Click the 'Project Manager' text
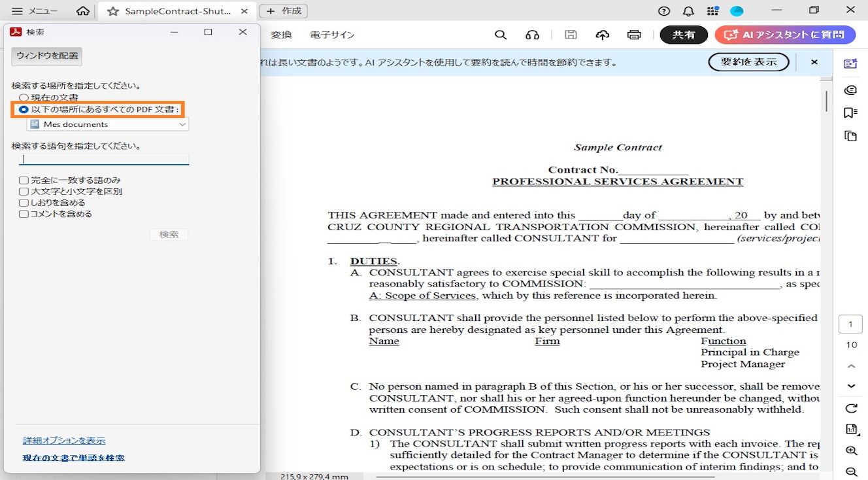The width and height of the screenshot is (868, 480). tap(743, 364)
